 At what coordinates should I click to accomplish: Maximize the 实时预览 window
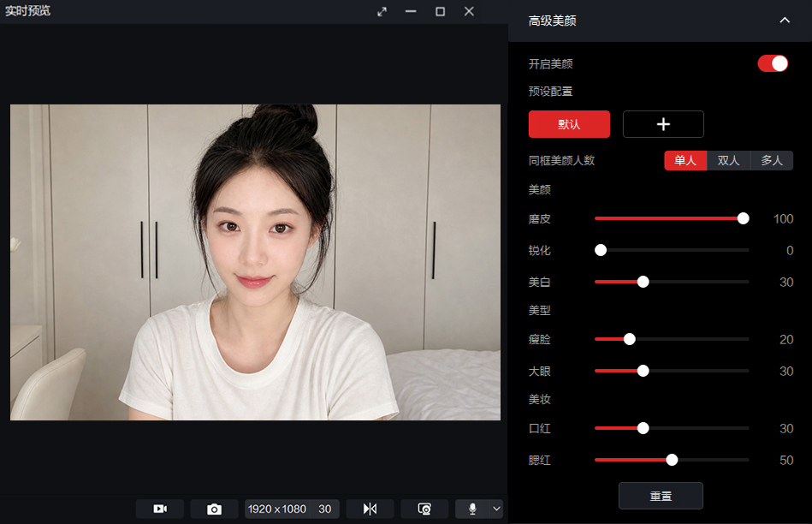(x=440, y=11)
